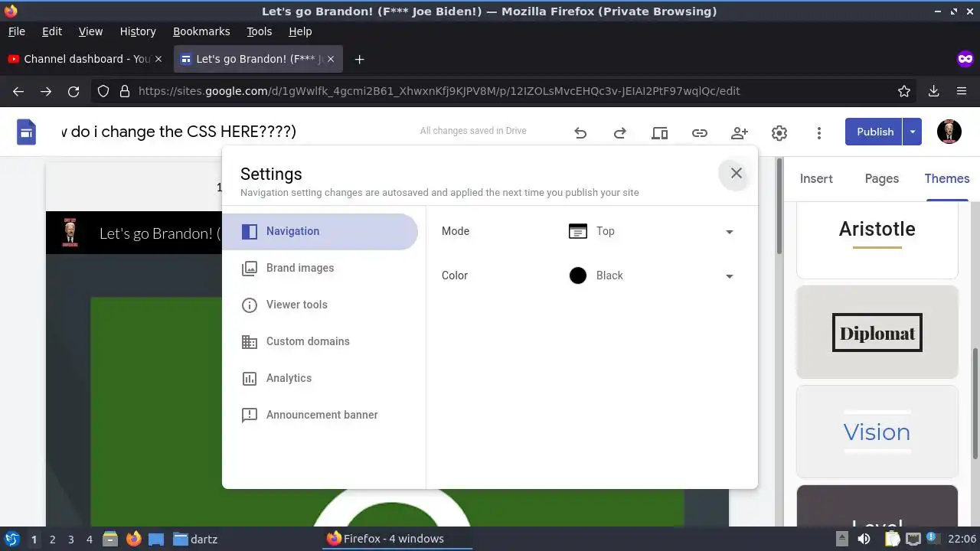This screenshot has height=551, width=980.
Task: Open the Bookmarks menu
Action: (x=201, y=31)
